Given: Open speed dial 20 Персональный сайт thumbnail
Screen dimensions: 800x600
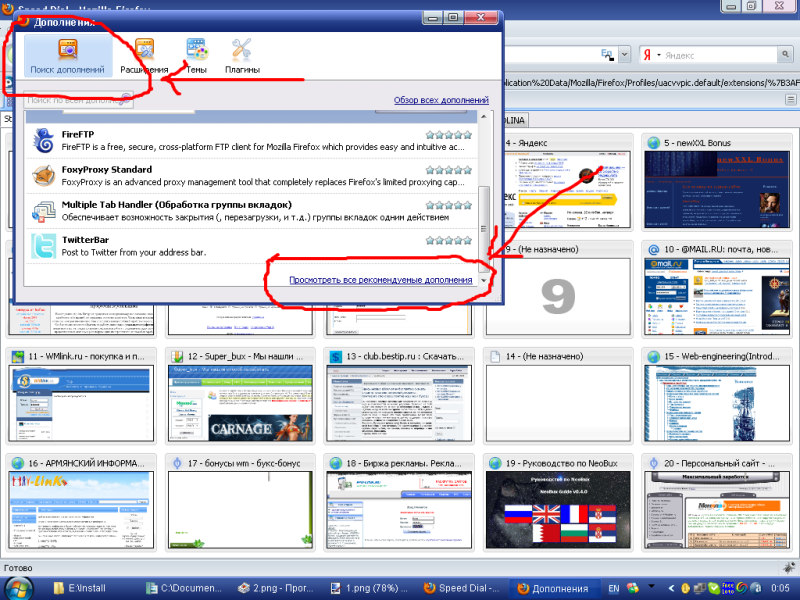Looking at the screenshot, I should (717, 510).
